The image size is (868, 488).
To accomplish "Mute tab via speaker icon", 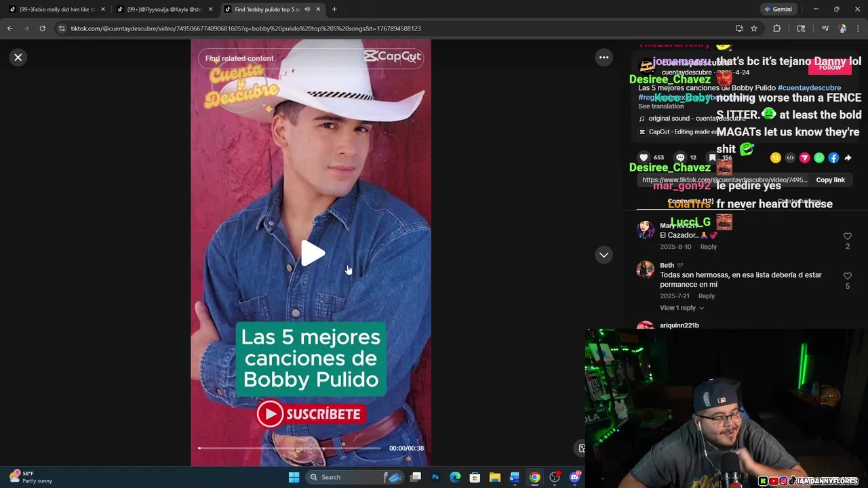I will coord(307,9).
